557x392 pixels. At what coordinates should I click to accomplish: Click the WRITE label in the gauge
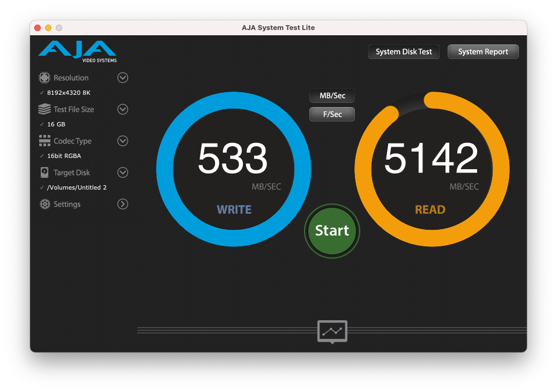click(234, 210)
